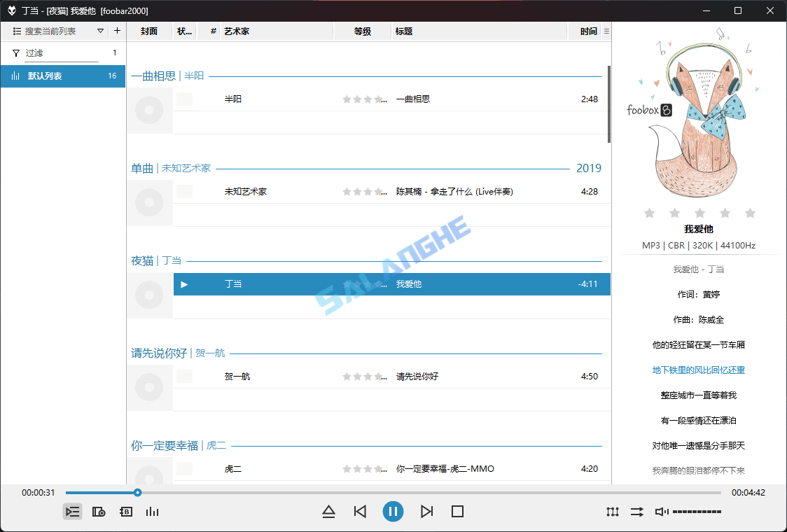
Task: Open the album art viewer icon
Action: (x=99, y=512)
